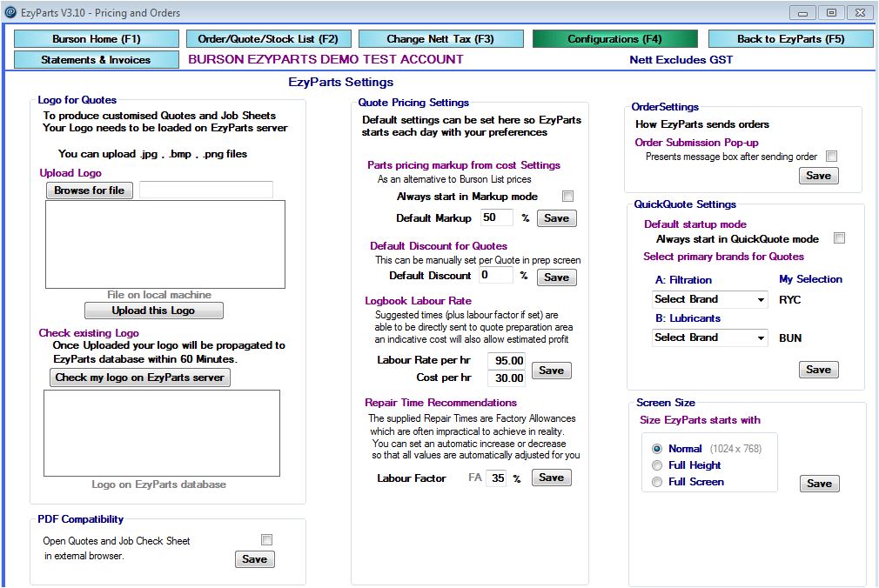Click the My Selection column label
The image size is (879, 588).
coord(810,279)
